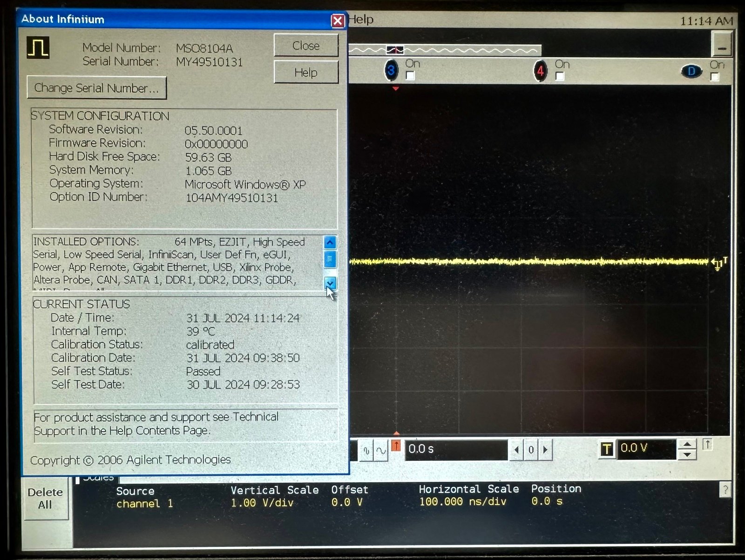Click the Help button in About dialog
This screenshot has height=560, width=745.
coord(306,72)
